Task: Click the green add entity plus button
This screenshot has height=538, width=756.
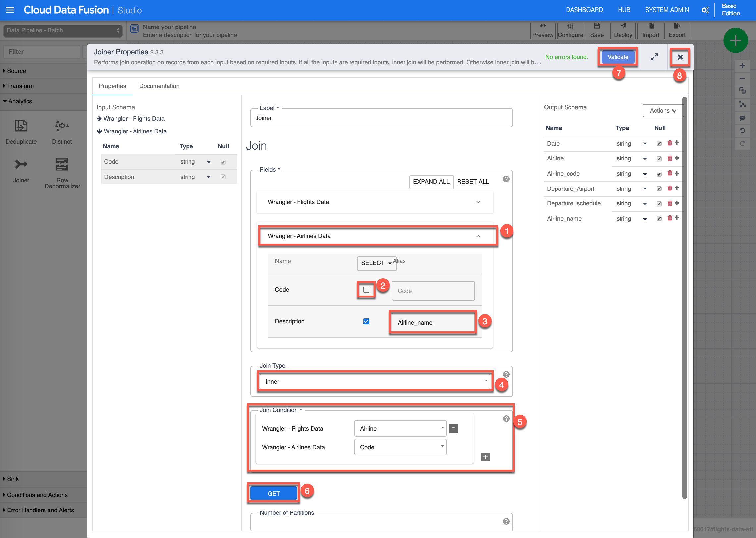Action: point(735,41)
